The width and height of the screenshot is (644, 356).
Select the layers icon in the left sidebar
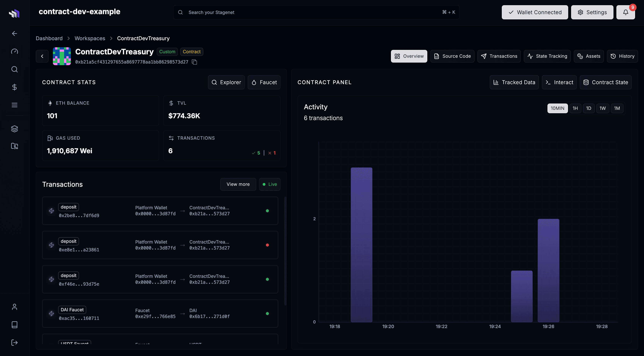click(x=14, y=129)
